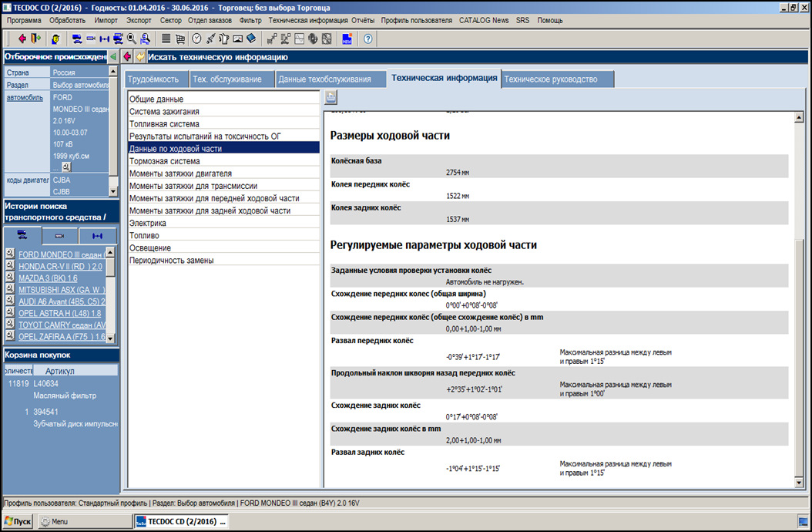Click the magnifying glass search icon in toolbar
Viewport: 812px width, 532px height.
132,39
